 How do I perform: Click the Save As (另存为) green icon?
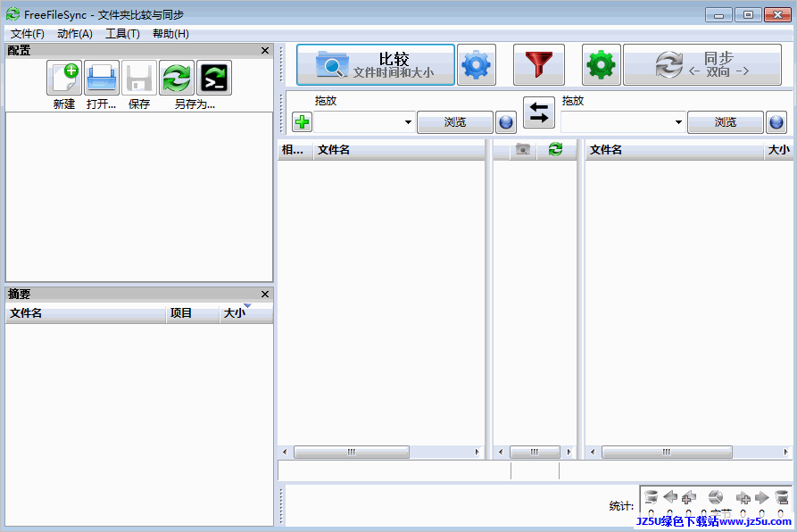(177, 79)
